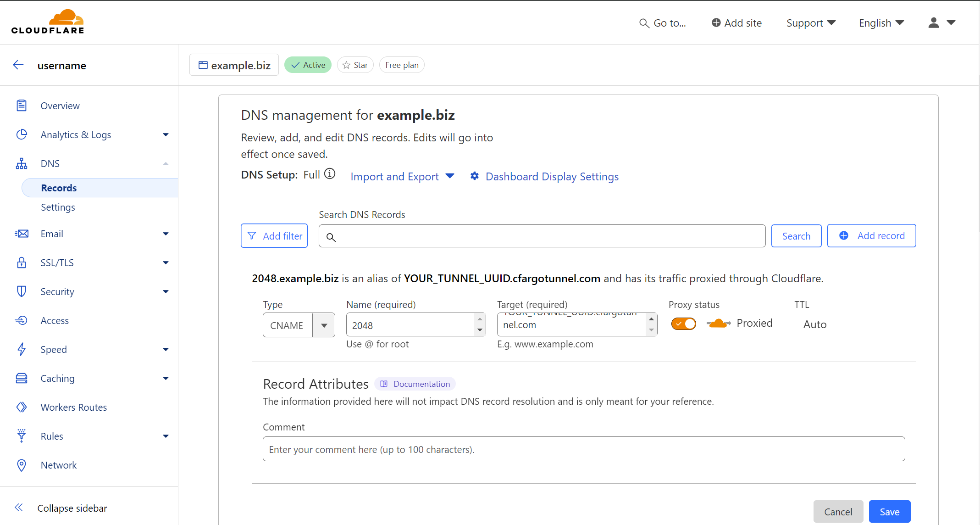Click the Collapse sidebar double-chevron icon
This screenshot has width=980, height=525.
click(19, 508)
